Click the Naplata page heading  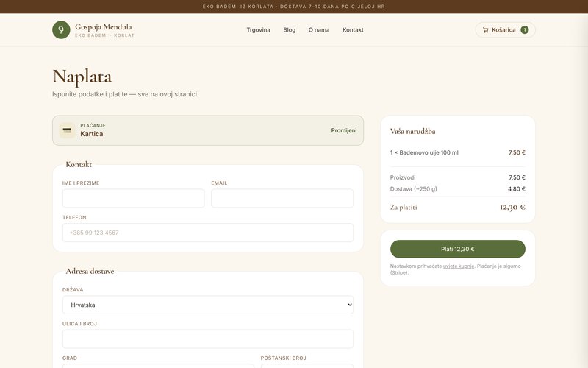(82, 77)
